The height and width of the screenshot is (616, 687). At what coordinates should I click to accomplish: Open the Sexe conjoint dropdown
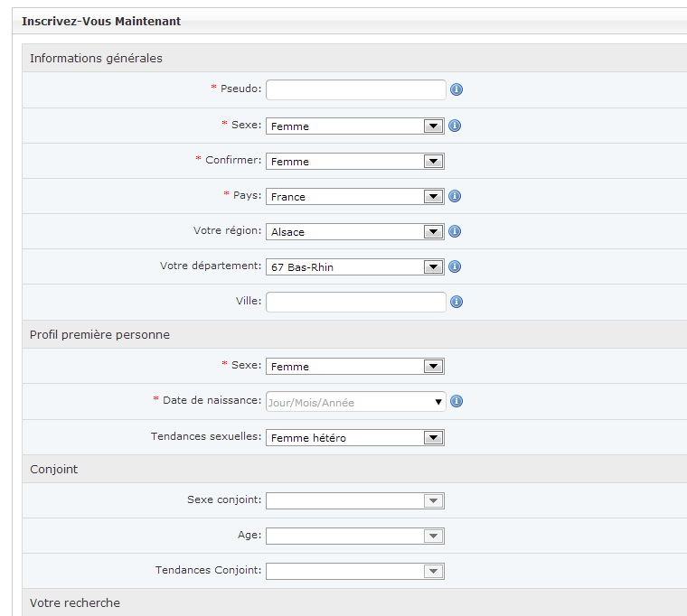point(354,500)
